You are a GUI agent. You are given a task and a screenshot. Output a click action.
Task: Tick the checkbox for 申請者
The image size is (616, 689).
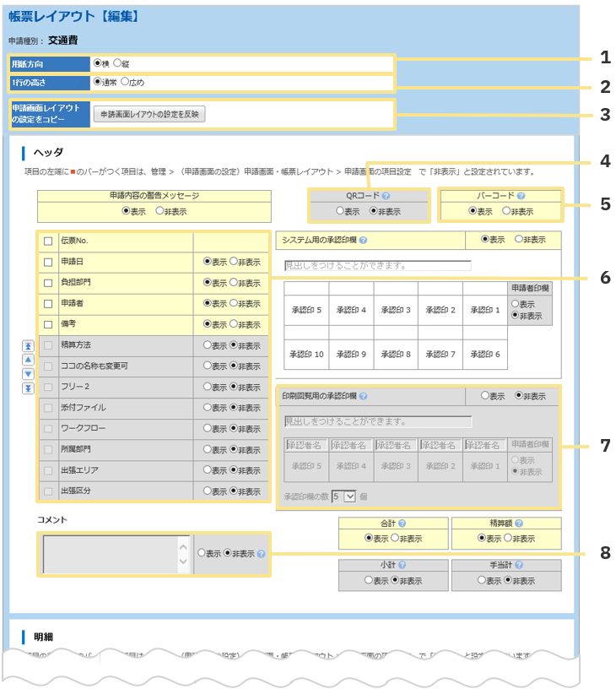48,303
